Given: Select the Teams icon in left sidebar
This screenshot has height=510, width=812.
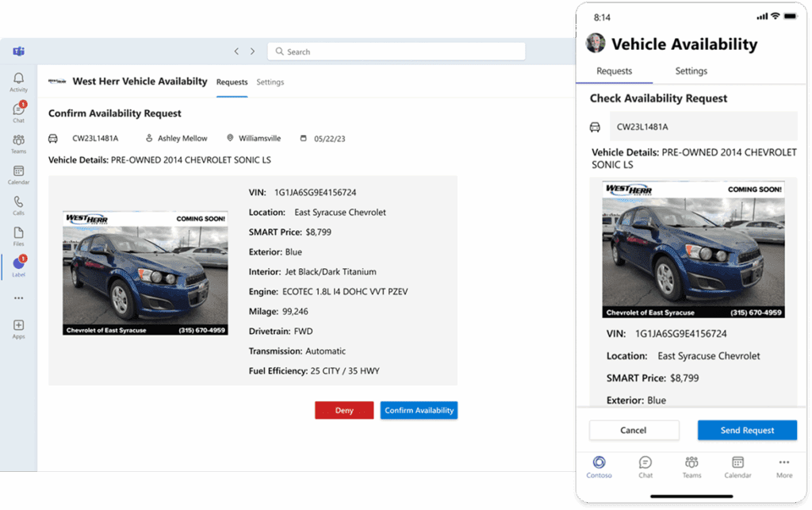Looking at the screenshot, I should pyautogui.click(x=18, y=143).
